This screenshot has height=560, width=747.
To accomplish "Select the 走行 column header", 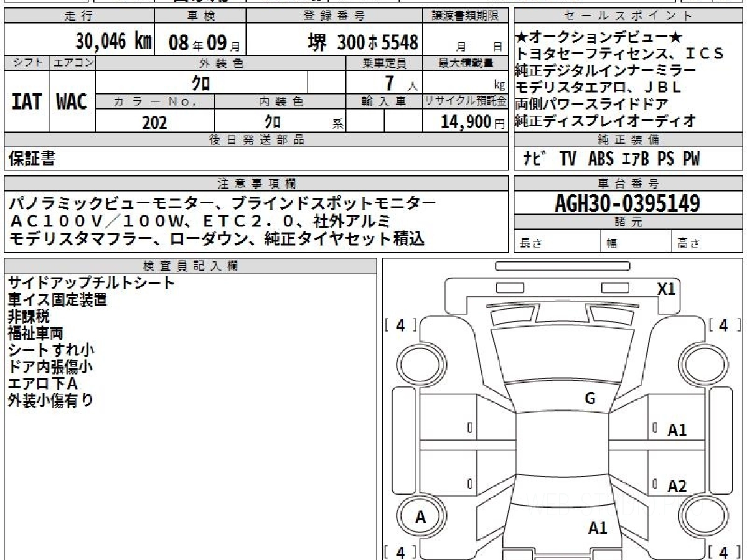I will [79, 16].
